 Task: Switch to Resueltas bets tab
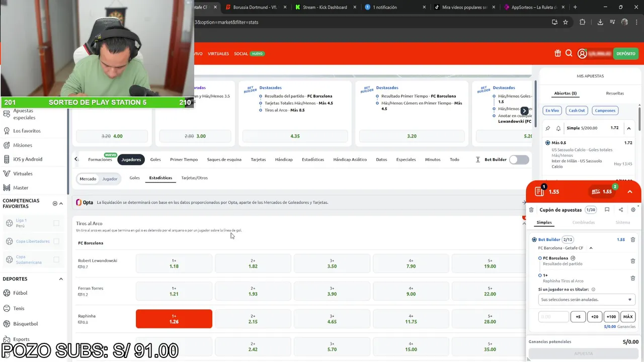[615, 93]
